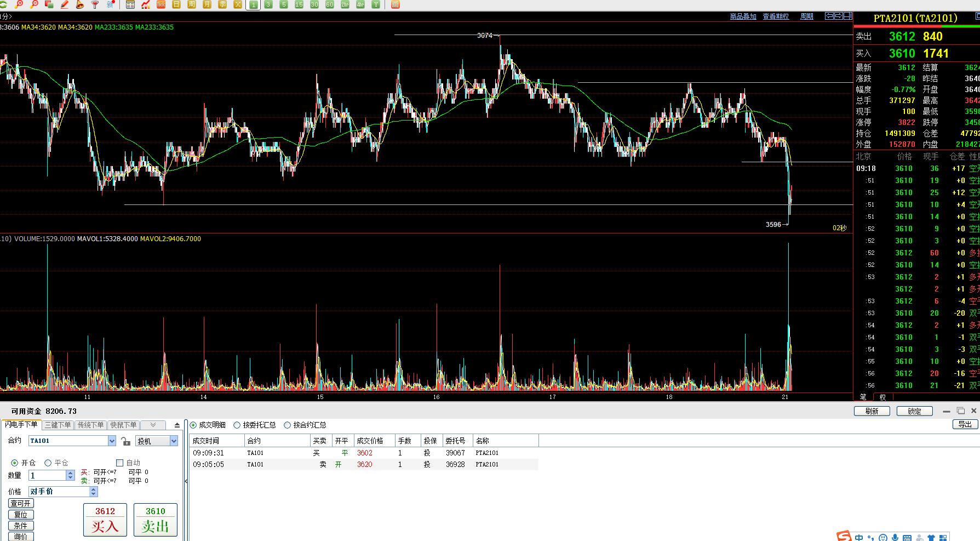This screenshot has height=541, width=980.
Task: Collapse the order-entry panel with the divider arrow
Action: pyautogui.click(x=186, y=481)
